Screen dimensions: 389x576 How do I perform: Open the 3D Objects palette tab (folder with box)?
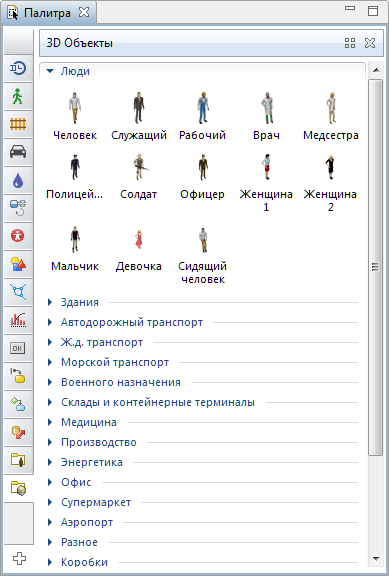[18, 489]
